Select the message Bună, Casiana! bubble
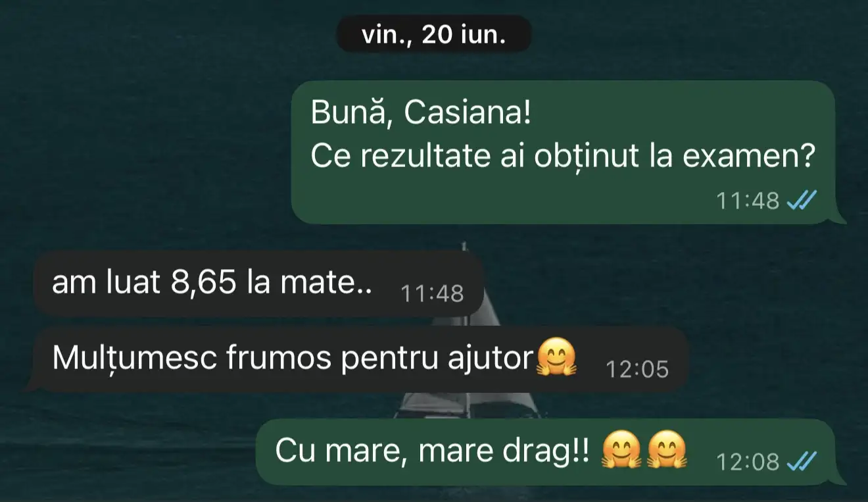This screenshot has width=868, height=502. click(x=563, y=153)
